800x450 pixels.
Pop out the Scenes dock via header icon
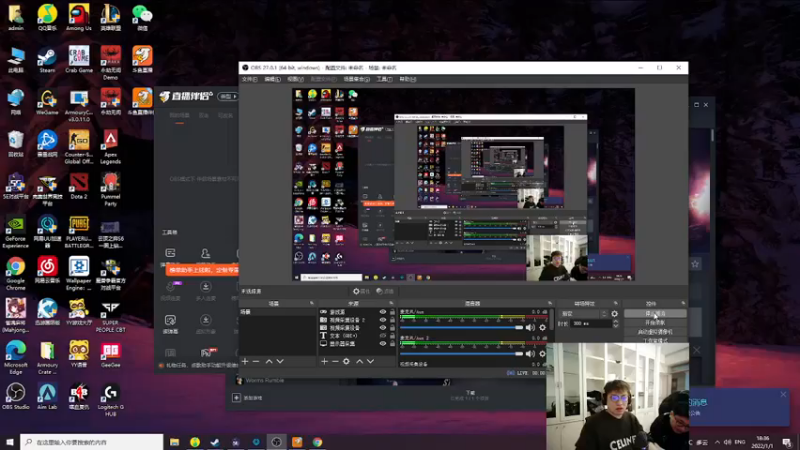(312, 304)
